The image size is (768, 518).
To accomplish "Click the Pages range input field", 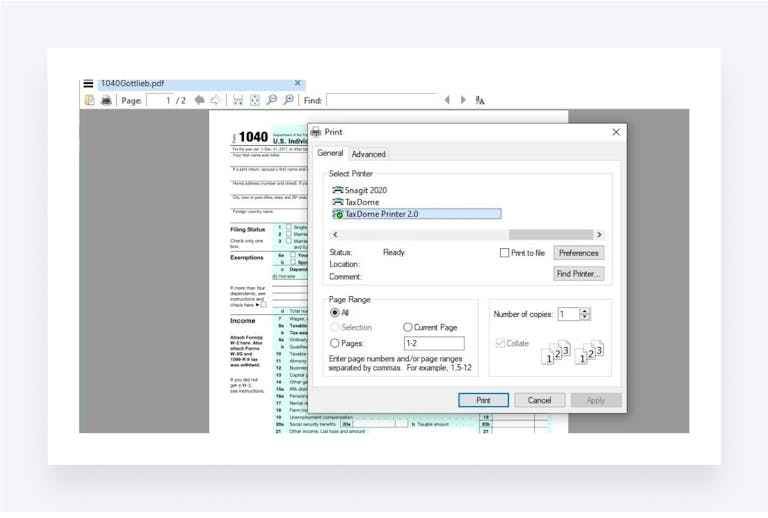I will pos(432,343).
